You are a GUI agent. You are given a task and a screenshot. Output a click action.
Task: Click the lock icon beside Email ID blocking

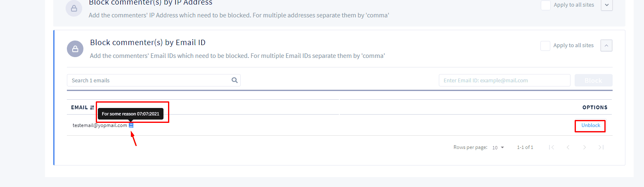[x=75, y=49]
